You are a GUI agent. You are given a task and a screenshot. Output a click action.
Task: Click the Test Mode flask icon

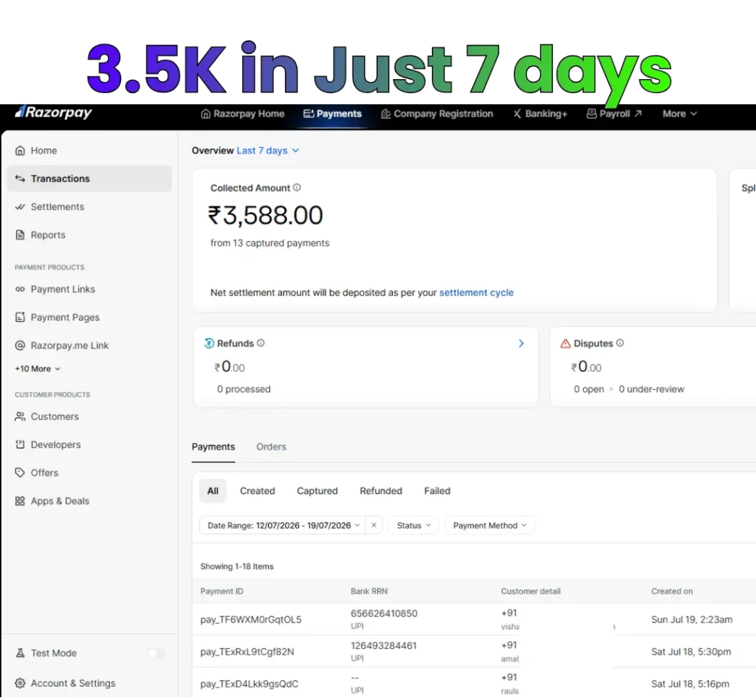(x=20, y=653)
